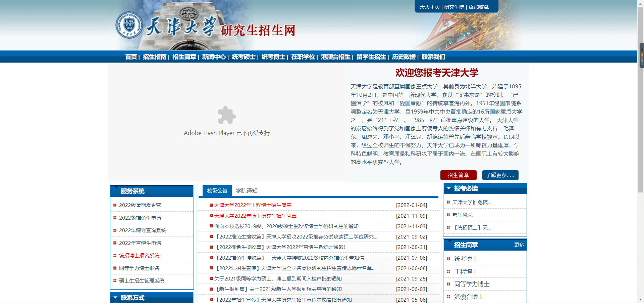The image size is (644, 303).
Task: Open the 面向本校选拔2019级、2020级硕士生 notice
Action: [x=286, y=226]
